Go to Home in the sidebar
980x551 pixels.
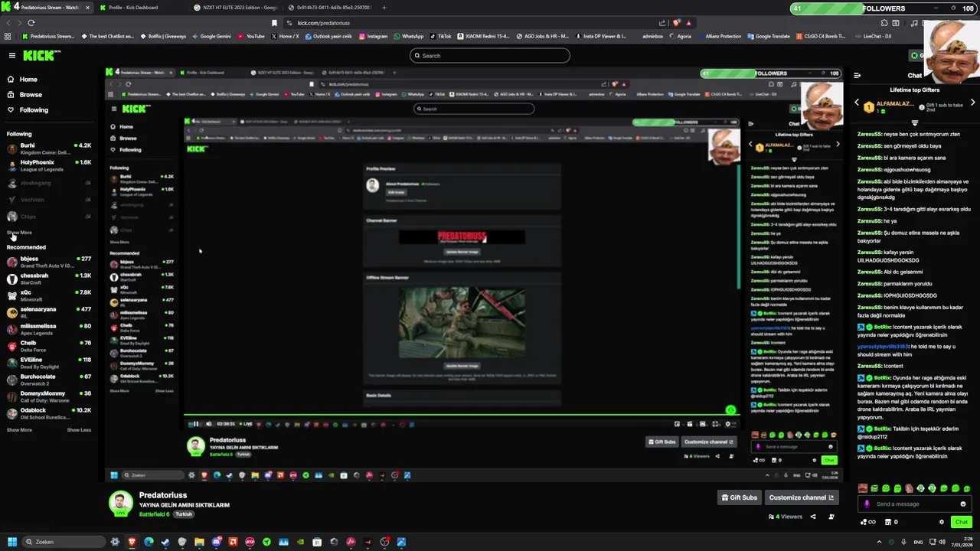point(28,80)
